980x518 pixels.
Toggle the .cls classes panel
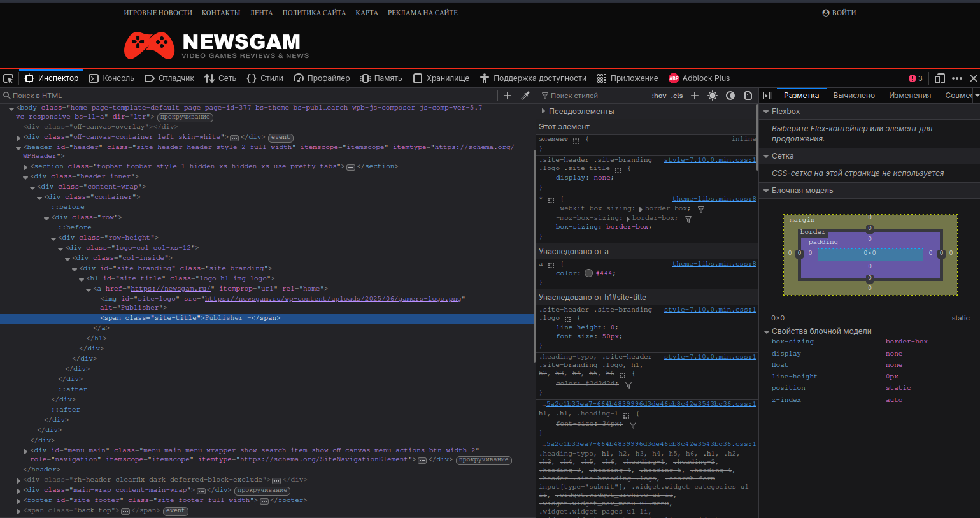(x=678, y=96)
